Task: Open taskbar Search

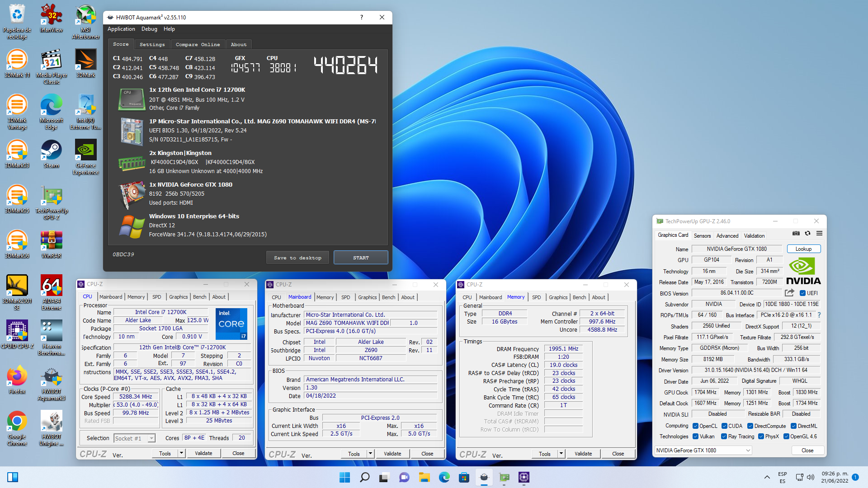Action: [x=364, y=477]
